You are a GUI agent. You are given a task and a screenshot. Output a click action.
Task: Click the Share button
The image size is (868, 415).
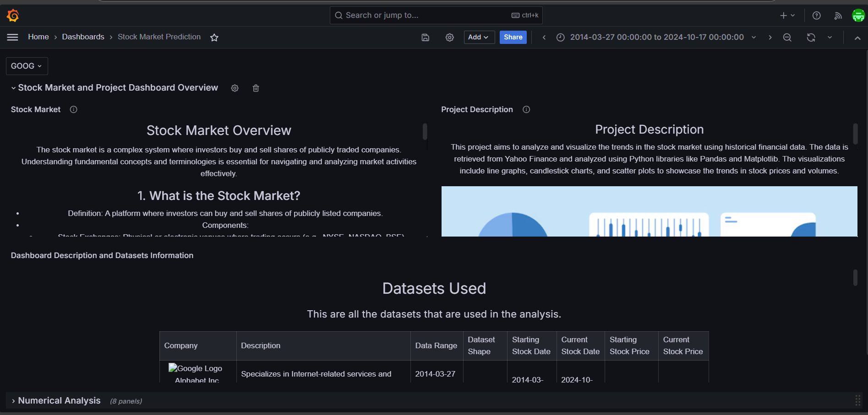pyautogui.click(x=513, y=37)
